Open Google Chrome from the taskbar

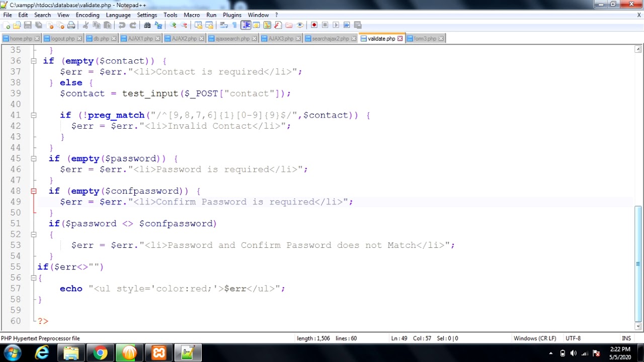click(100, 353)
